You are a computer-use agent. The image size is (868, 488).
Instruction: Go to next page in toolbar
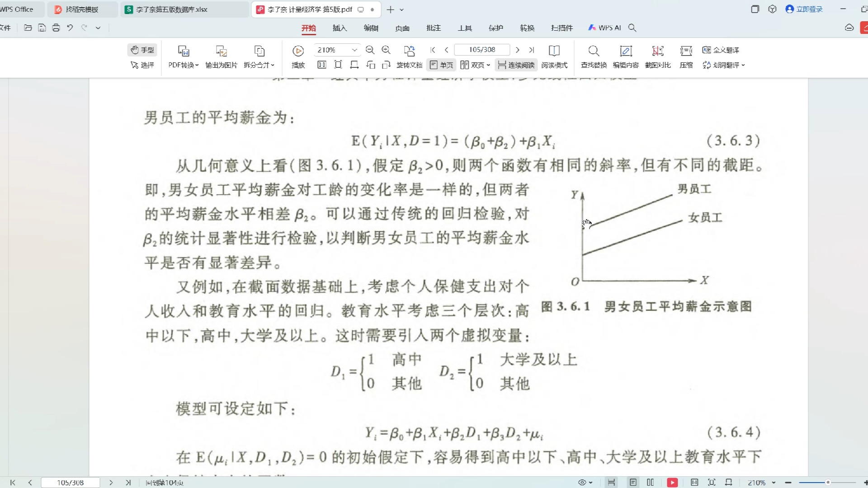(x=518, y=50)
